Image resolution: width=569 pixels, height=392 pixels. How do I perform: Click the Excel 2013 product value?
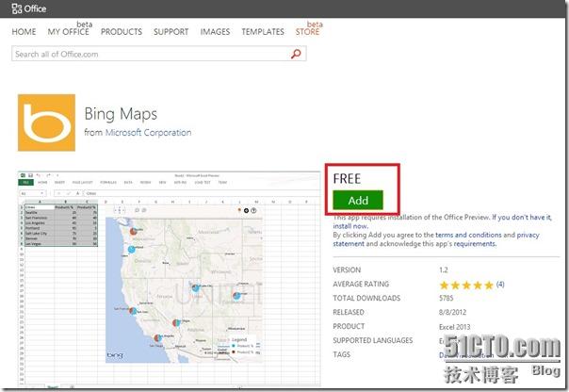455,327
